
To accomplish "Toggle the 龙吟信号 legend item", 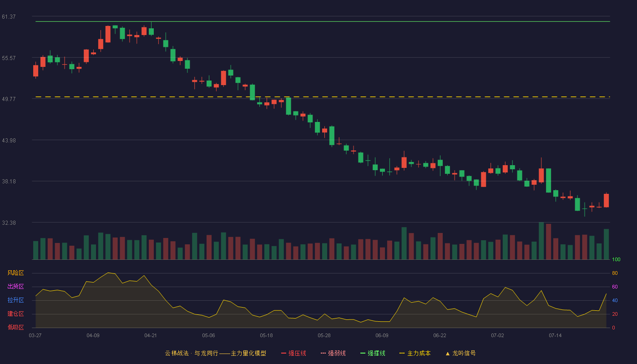I will coord(460,353).
